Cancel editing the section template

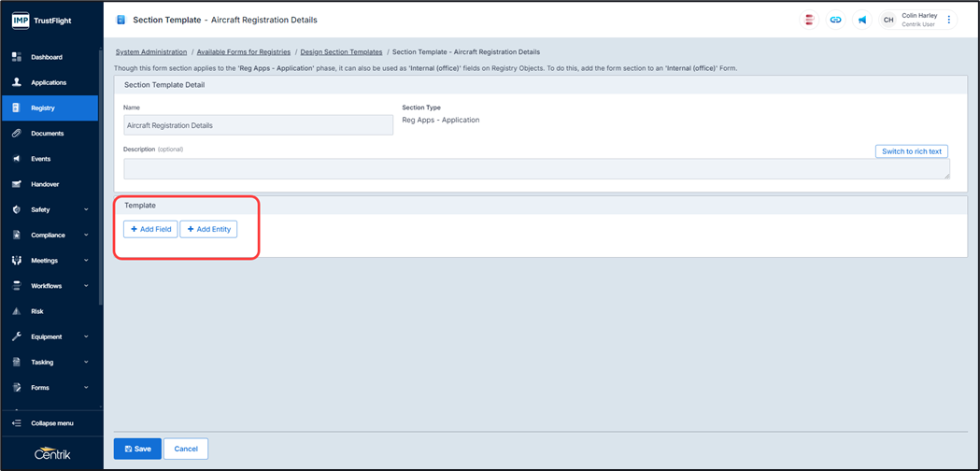pos(186,450)
